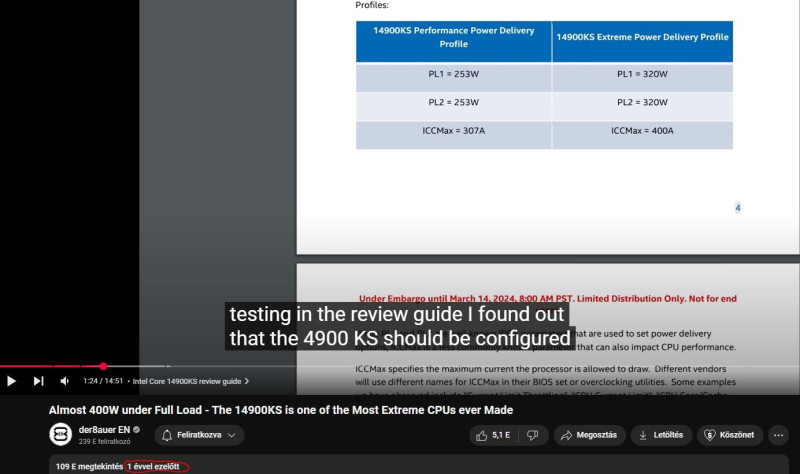This screenshot has width=800, height=474.
Task: Send thanks with Köszönet button
Action: point(730,435)
